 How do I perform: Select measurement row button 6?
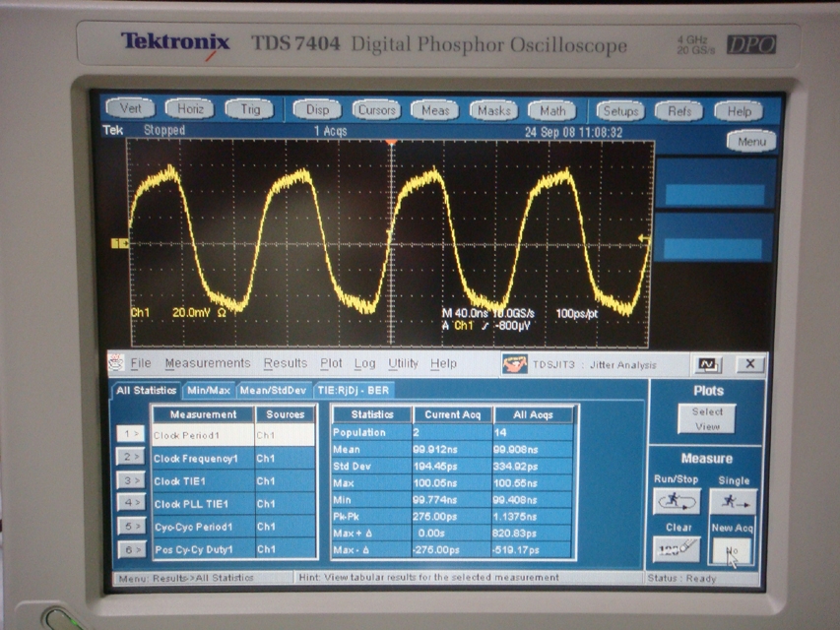click(x=130, y=549)
